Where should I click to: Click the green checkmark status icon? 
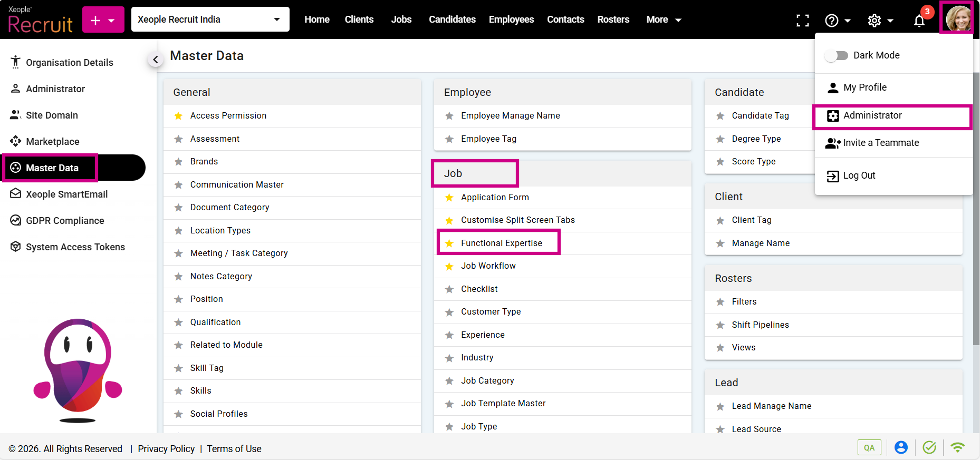929,447
